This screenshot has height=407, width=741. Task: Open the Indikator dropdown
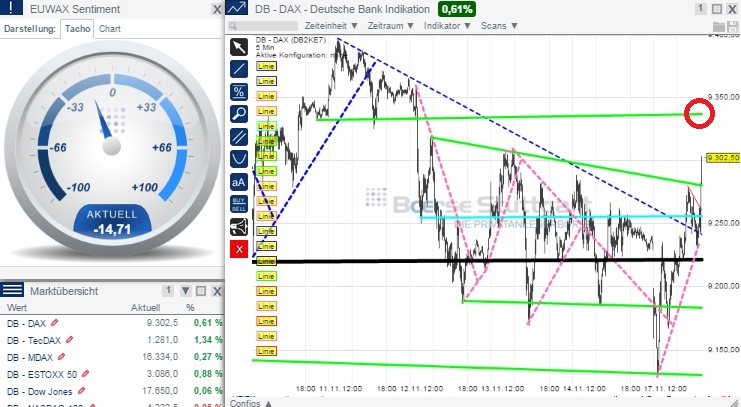coord(447,26)
